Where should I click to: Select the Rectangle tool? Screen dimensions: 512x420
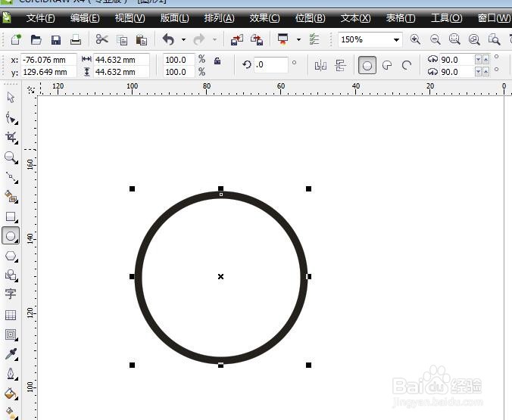11,216
